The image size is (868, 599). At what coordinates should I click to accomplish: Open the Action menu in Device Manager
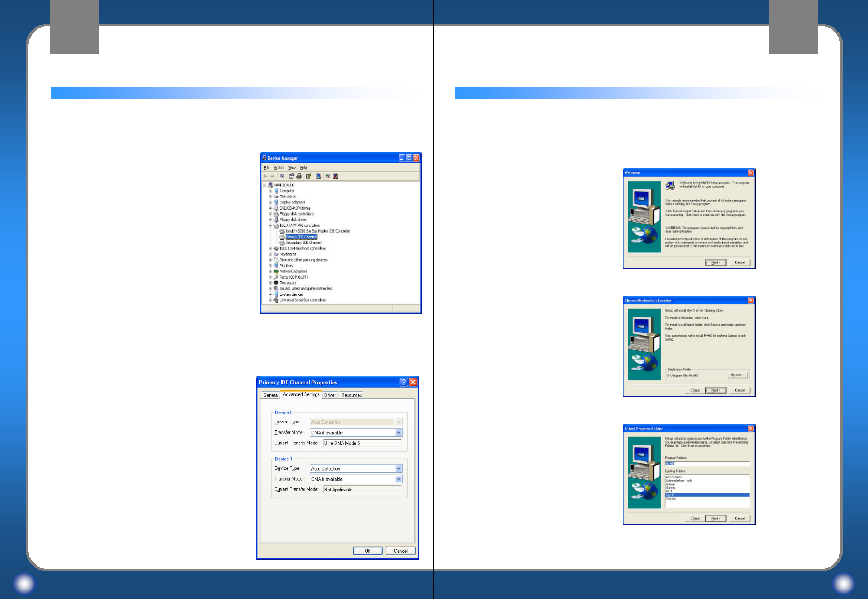point(278,168)
